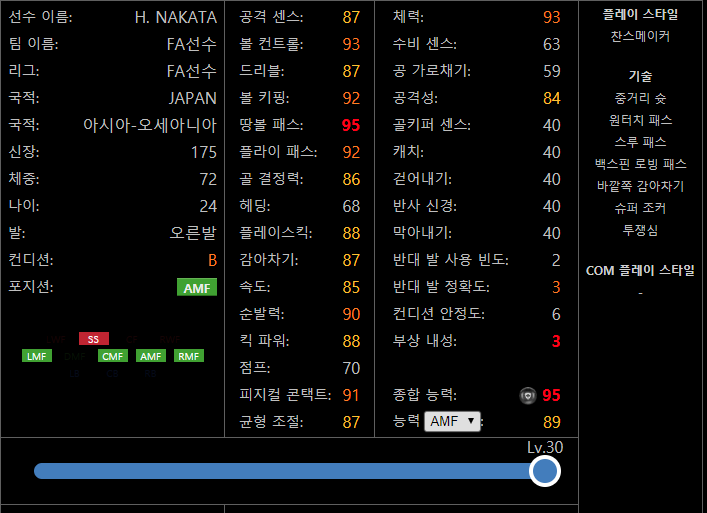The width and height of the screenshot is (707, 513).
Task: Click the 원터치 패스 skill
Action: tap(640, 120)
